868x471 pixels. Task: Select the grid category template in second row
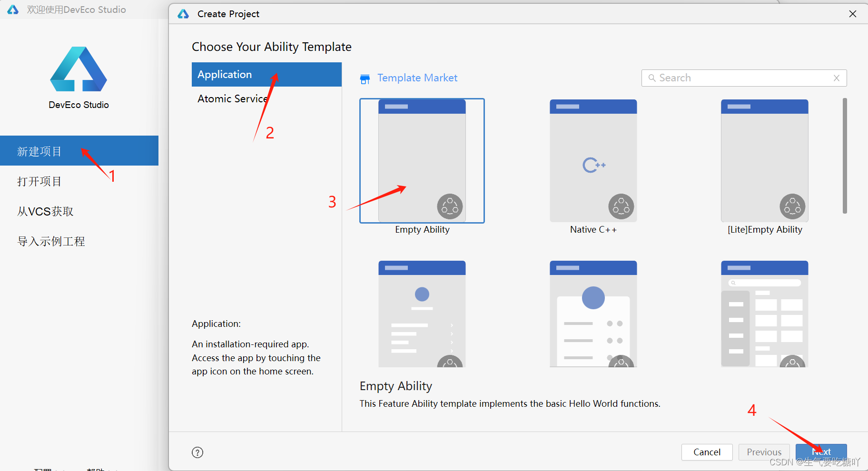click(765, 314)
